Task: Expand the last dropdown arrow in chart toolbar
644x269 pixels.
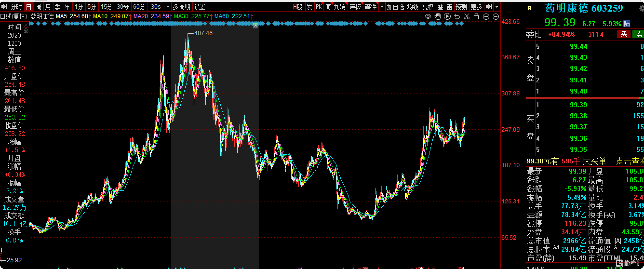Action: 497,7
